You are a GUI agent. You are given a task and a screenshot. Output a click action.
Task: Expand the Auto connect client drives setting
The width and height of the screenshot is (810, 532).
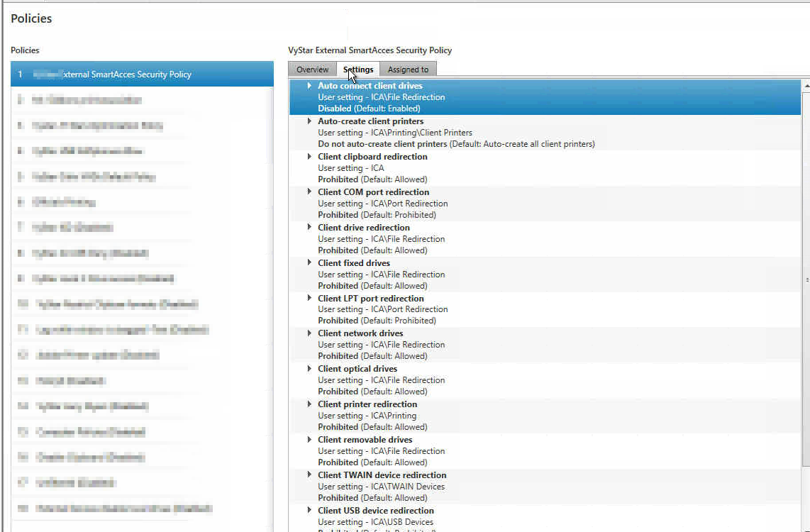[309, 86]
